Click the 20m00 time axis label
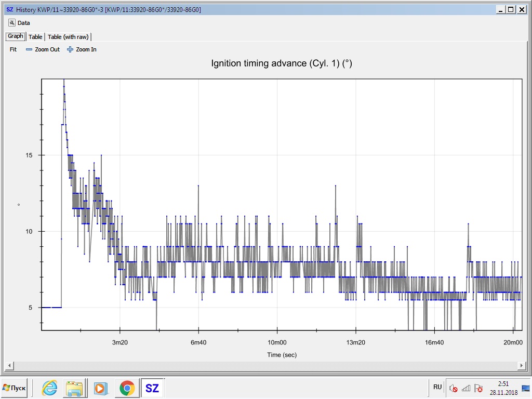This screenshot has height=399, width=532. pos(513,342)
